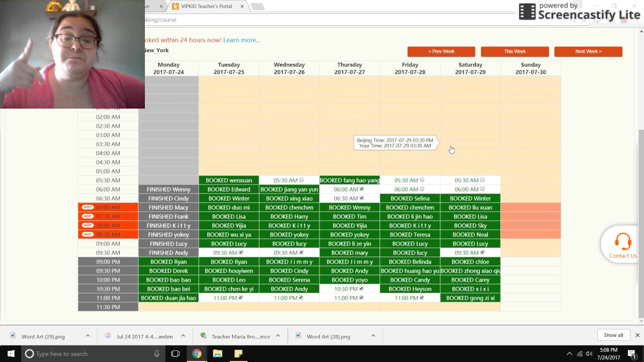Check the Friday 06:00 AM slot checkbox

[x=422, y=189]
